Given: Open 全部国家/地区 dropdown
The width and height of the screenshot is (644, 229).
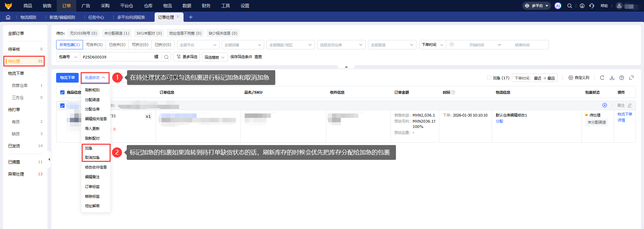Looking at the screenshot, I should click(291, 45).
